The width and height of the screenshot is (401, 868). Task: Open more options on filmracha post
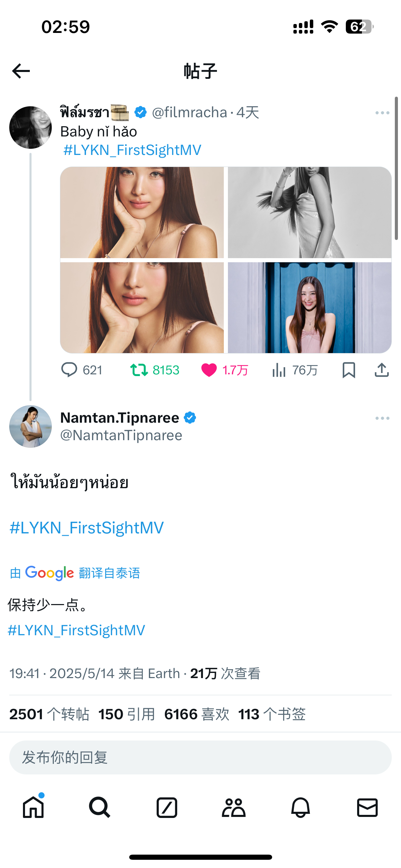(x=382, y=113)
